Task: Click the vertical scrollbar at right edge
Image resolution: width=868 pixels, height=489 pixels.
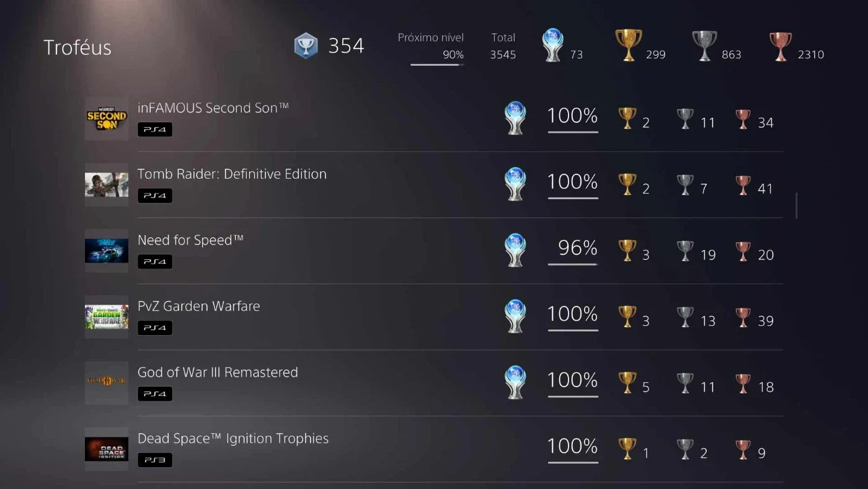Action: (796, 205)
